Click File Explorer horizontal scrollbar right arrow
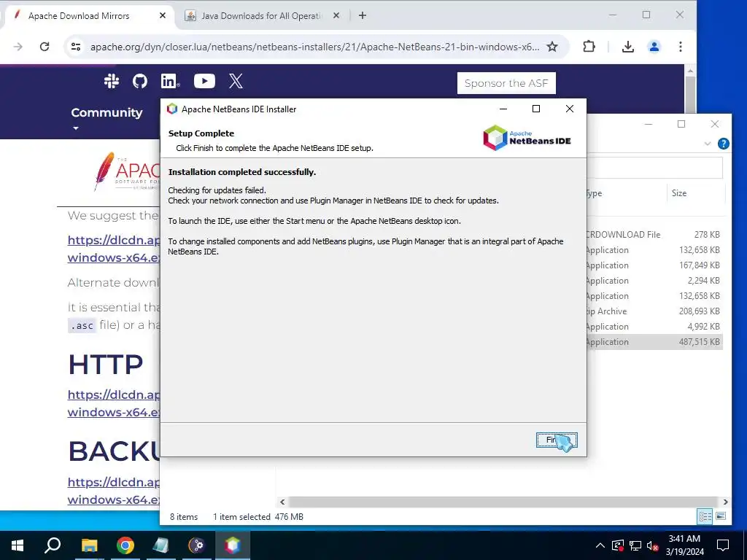The image size is (747, 560). click(x=725, y=502)
